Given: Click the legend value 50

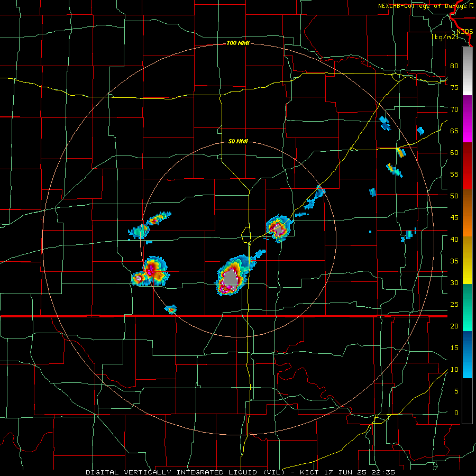Looking at the screenshot, I should pyautogui.click(x=454, y=196).
